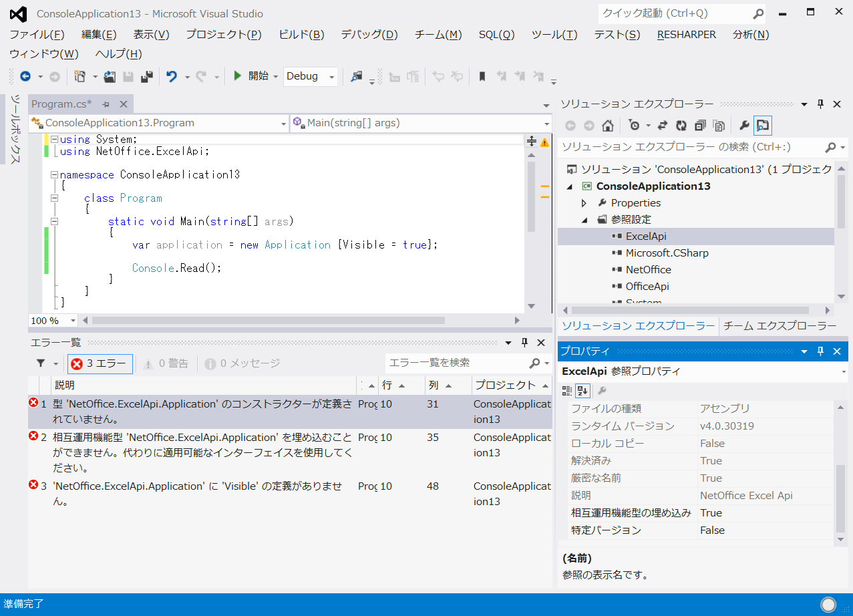Click the Home icon in Solution Explorer toolbar
Viewport: 853px width, 616px height.
click(x=608, y=125)
